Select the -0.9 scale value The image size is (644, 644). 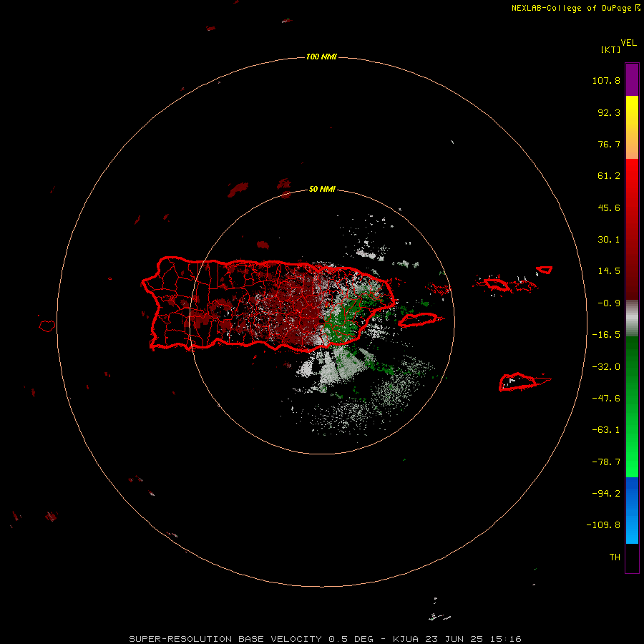click(x=609, y=303)
